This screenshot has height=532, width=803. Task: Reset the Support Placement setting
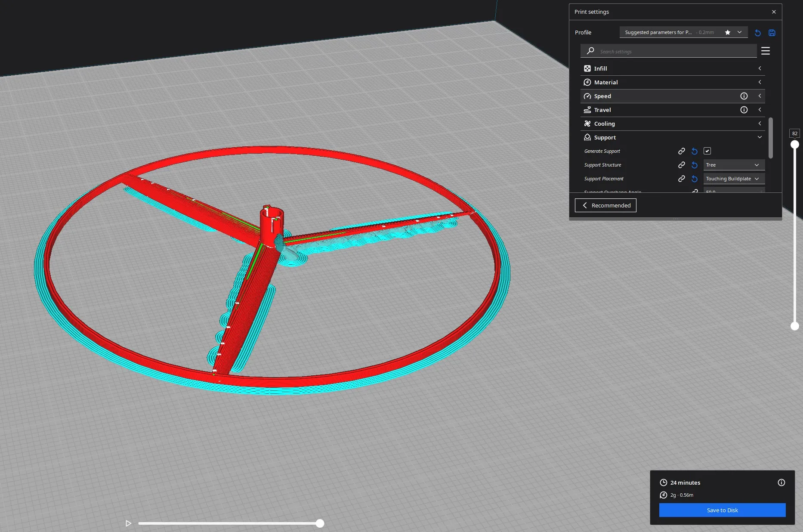pyautogui.click(x=694, y=179)
